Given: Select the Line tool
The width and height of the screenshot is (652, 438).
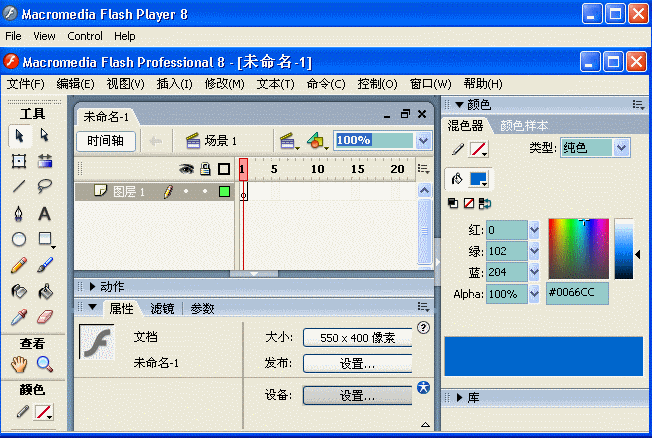Looking at the screenshot, I should [19, 186].
